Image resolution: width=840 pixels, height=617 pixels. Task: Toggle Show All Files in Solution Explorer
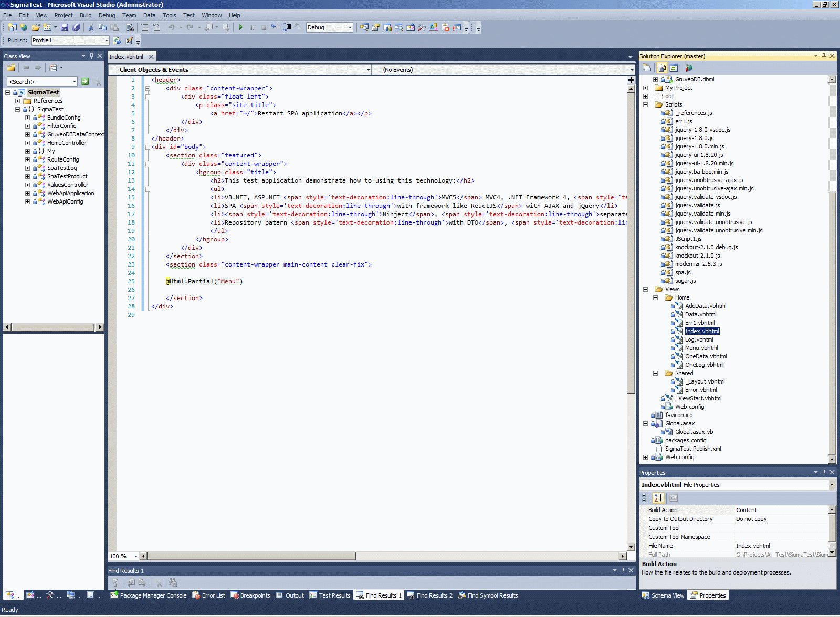[662, 68]
